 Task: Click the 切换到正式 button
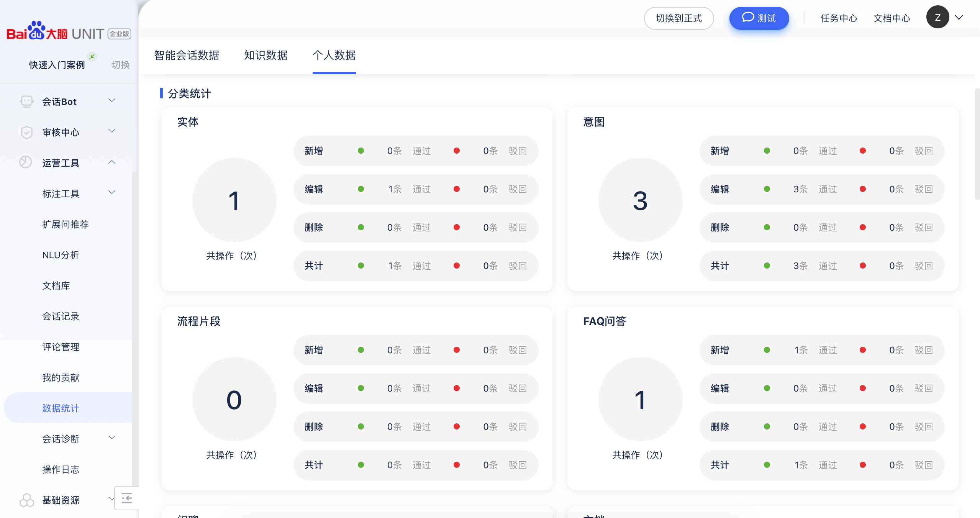click(x=679, y=18)
